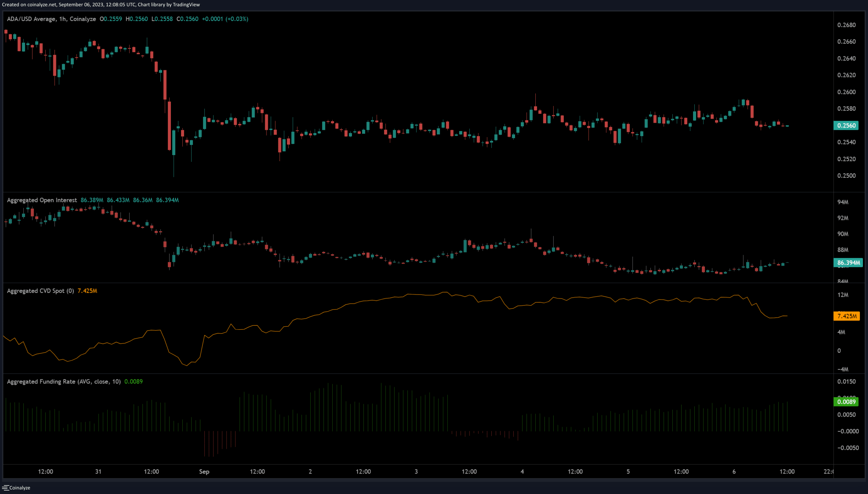Click the 0.0150 funding axis label
Screen dimensions: 868x494
coord(846,382)
